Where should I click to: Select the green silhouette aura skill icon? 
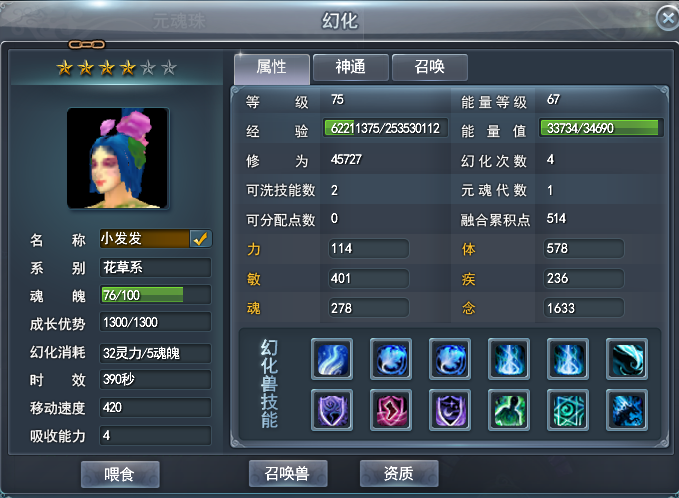click(x=509, y=410)
